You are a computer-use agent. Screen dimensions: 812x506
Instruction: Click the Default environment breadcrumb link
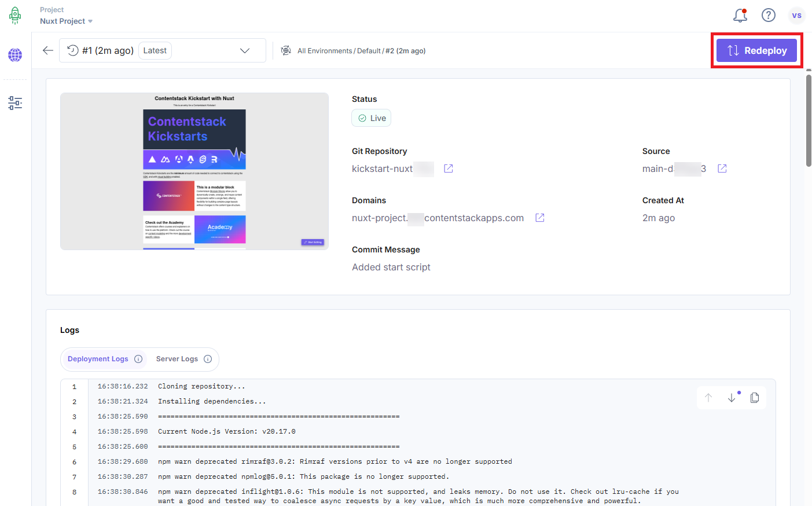(x=369, y=51)
